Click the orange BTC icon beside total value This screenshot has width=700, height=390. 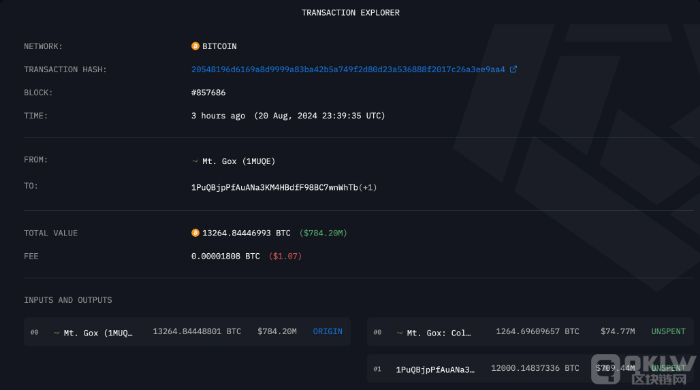[x=195, y=233]
